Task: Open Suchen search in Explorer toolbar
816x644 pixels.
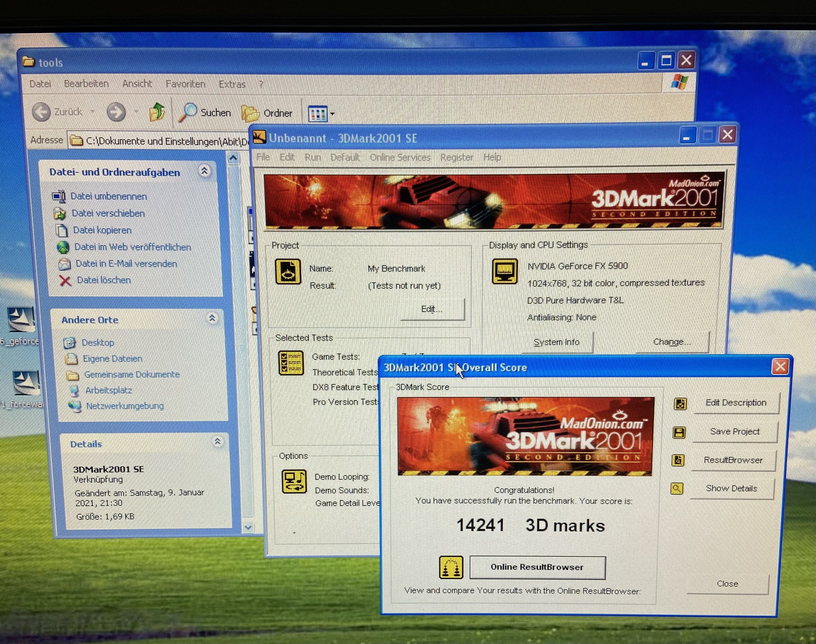Action: click(x=205, y=112)
